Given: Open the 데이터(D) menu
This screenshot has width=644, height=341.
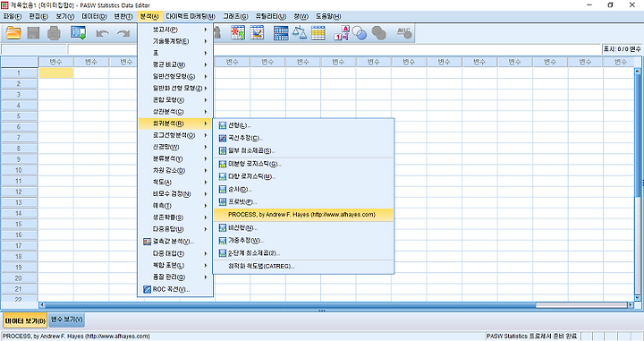Looking at the screenshot, I should tap(94, 16).
